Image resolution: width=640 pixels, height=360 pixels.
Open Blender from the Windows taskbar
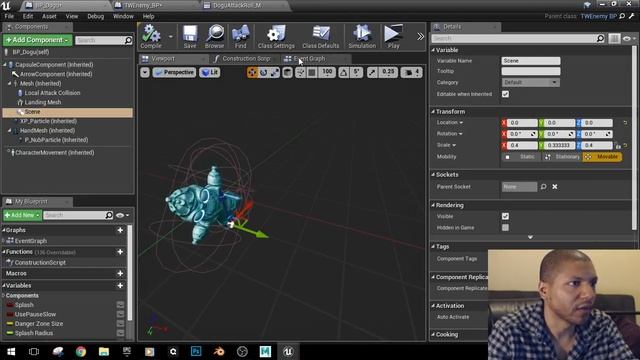click(219, 351)
